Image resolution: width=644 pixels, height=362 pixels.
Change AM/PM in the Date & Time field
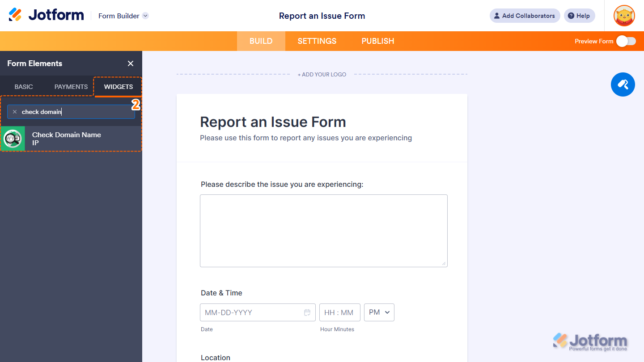pyautogui.click(x=379, y=312)
